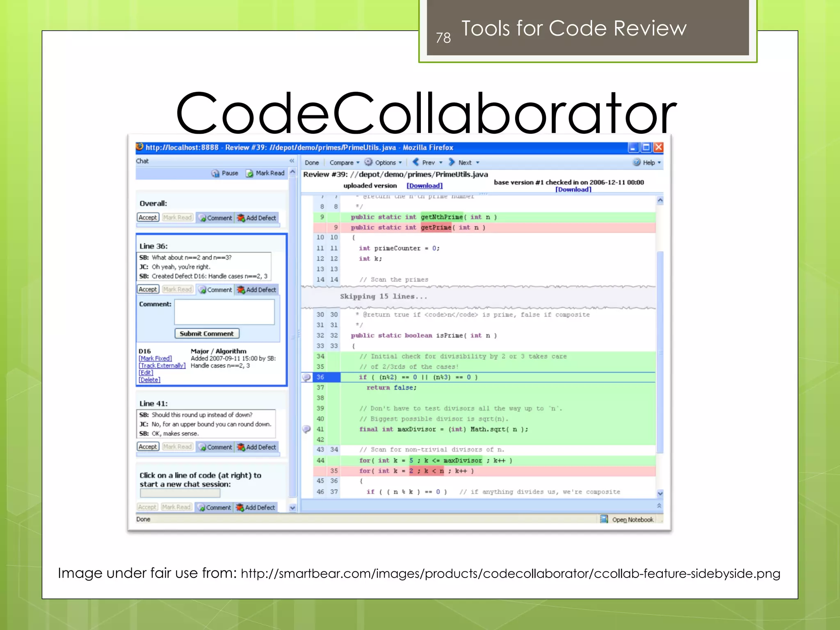The width and height of the screenshot is (840, 630).
Task: Click Download link for uploaded version
Action: (x=425, y=185)
